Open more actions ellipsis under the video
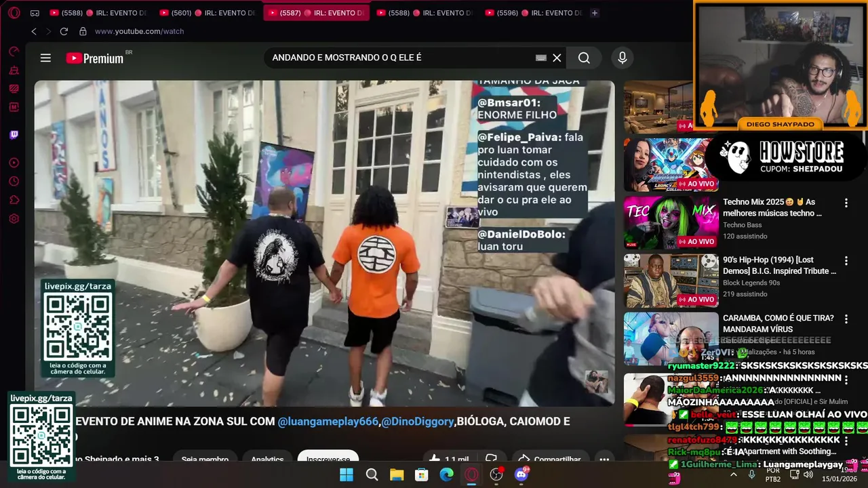The height and width of the screenshot is (488, 868). tap(604, 459)
